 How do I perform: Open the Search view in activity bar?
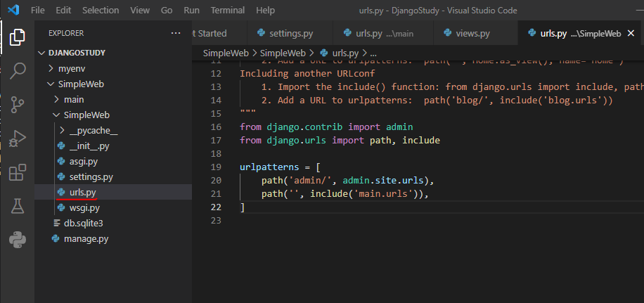coord(18,70)
